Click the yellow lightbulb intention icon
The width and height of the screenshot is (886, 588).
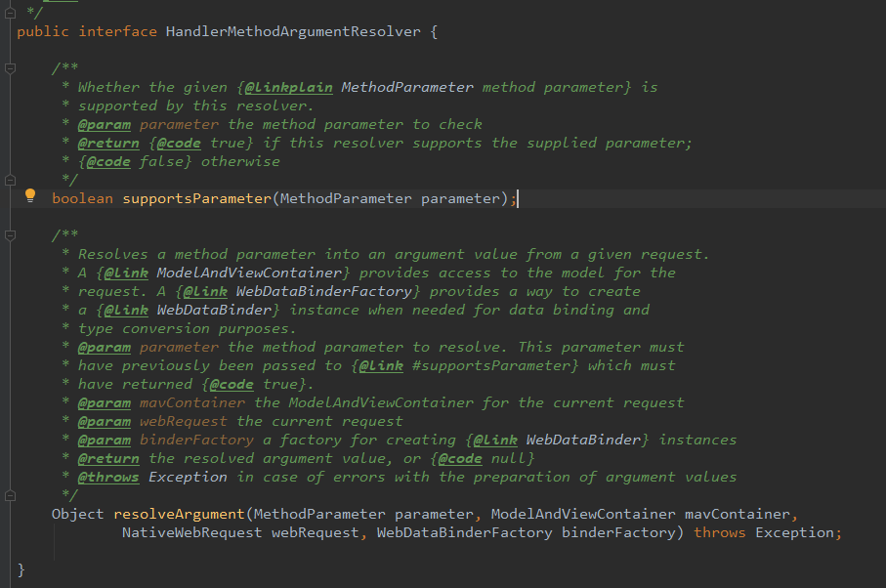point(30,196)
